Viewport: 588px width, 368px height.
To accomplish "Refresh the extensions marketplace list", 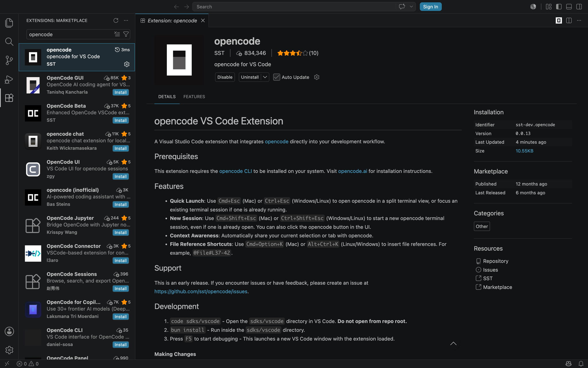I will point(116,20).
